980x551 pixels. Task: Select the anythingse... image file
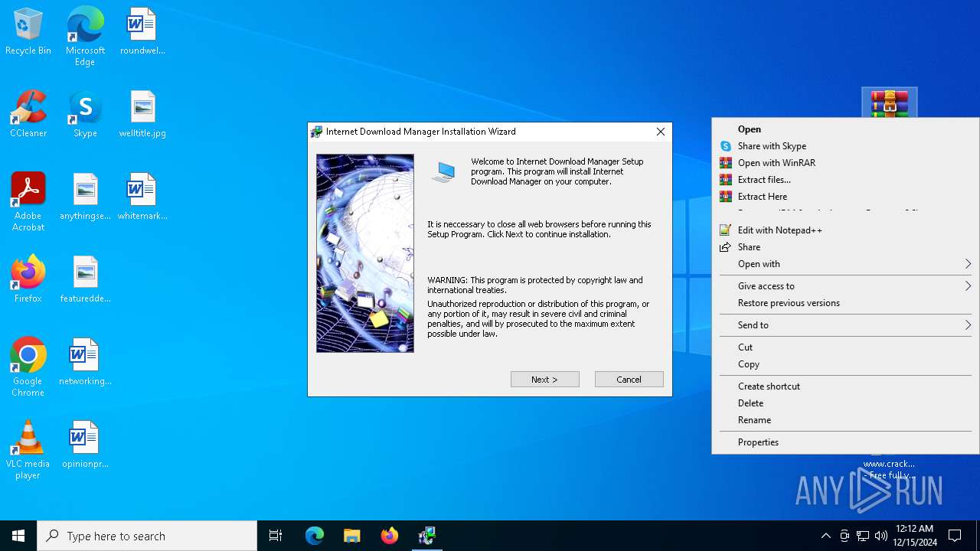coord(85,197)
